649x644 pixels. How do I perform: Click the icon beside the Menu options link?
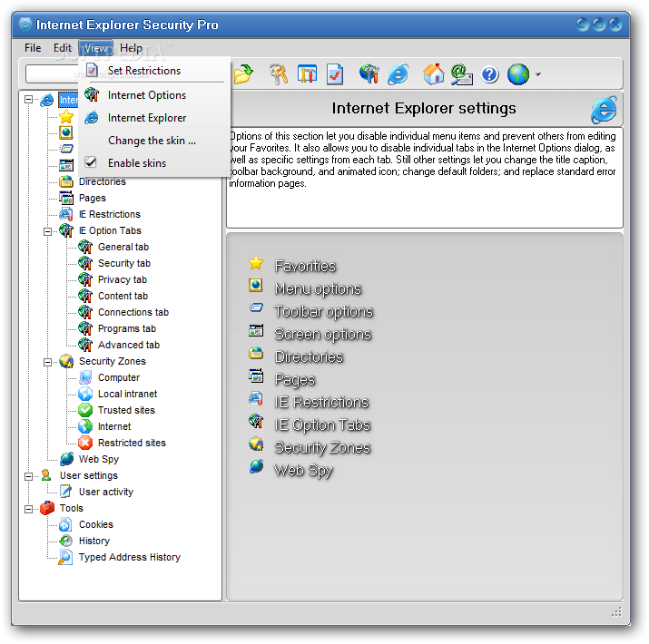[x=256, y=286]
